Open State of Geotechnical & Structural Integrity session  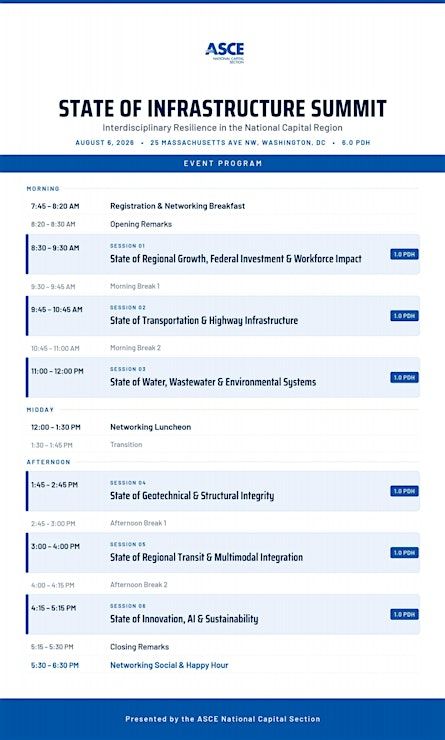tap(192, 496)
